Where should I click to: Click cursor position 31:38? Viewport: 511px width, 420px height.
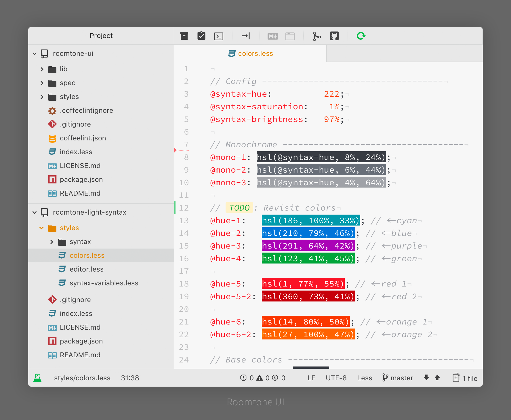(130, 378)
